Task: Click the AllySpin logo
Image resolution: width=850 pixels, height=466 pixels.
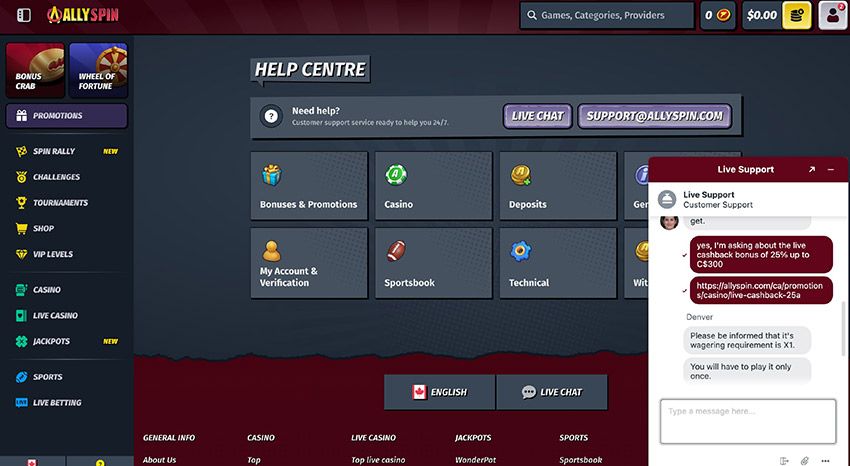Action: tap(83, 15)
